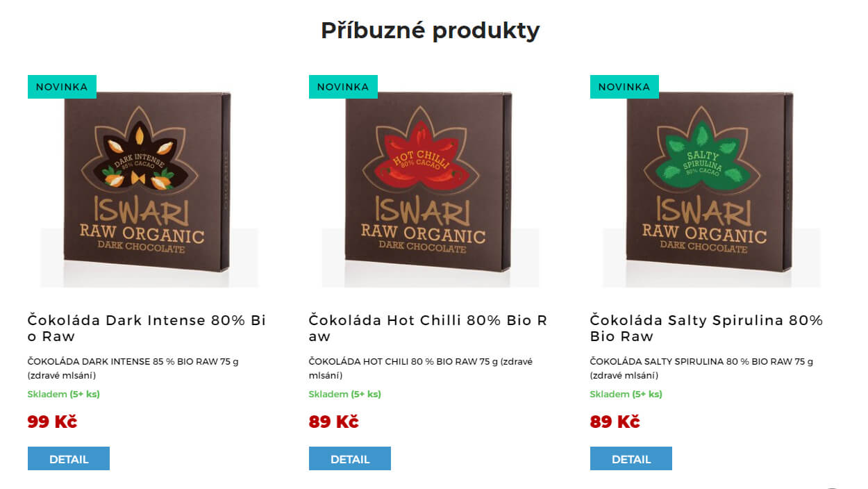Click the NOVINKA badge on Salty Spirulina
The height and width of the screenshot is (489, 868).
(624, 87)
